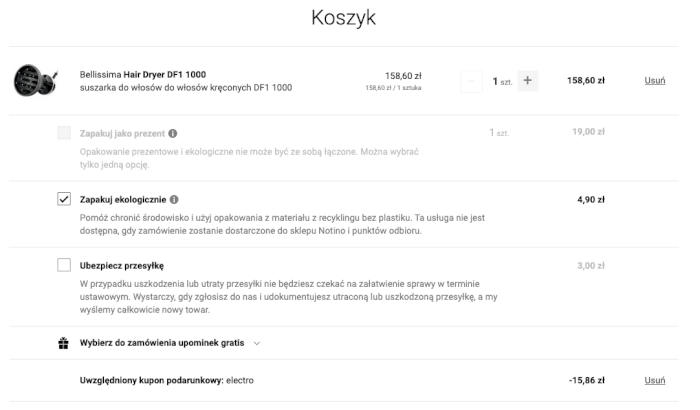Remove the hair dryer via Usuń
Image resolution: width=700 pixels, height=410 pixels.
click(x=655, y=81)
